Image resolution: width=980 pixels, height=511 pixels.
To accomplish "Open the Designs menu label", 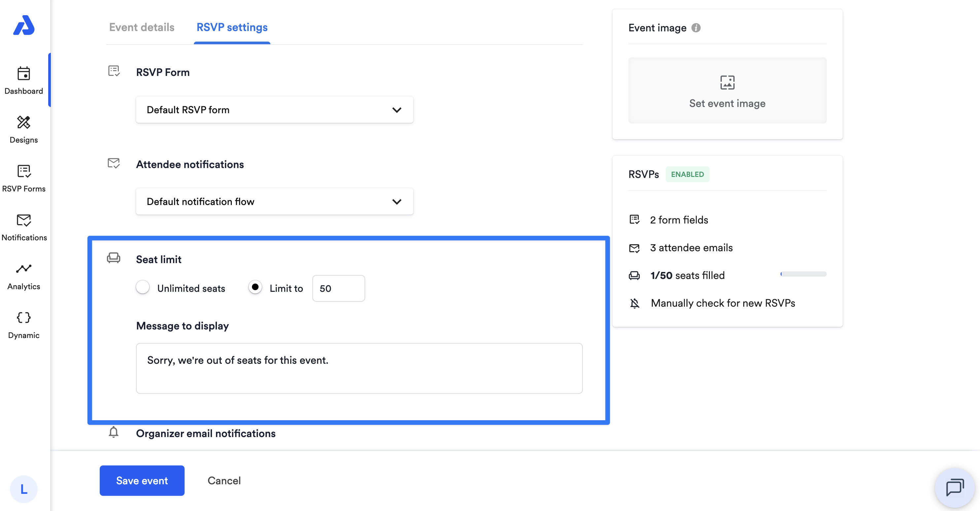I will click(x=23, y=140).
